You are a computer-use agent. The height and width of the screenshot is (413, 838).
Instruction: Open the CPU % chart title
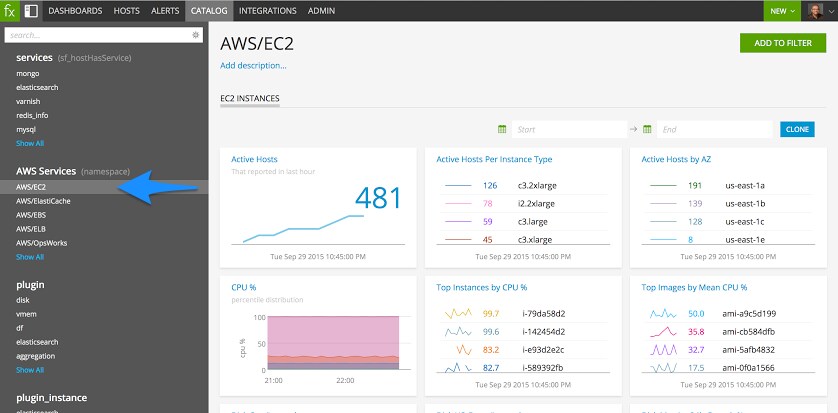(x=244, y=287)
